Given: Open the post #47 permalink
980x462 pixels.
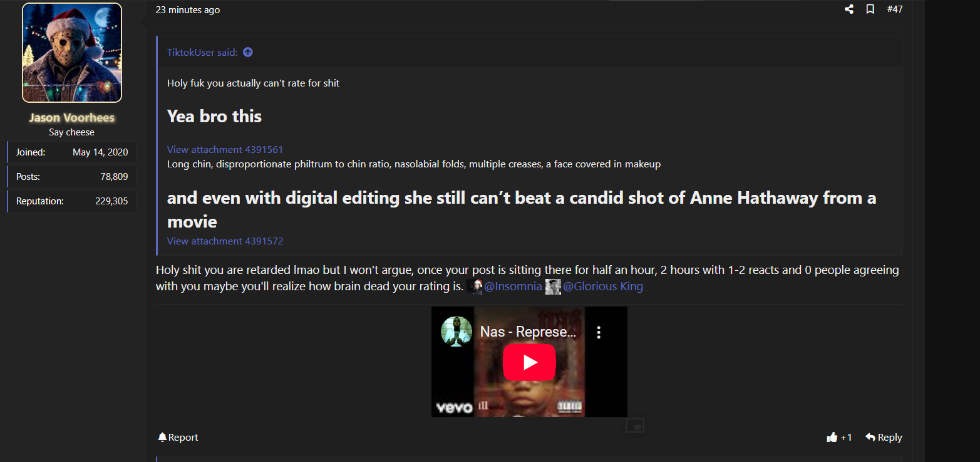Looking at the screenshot, I should click(895, 9).
